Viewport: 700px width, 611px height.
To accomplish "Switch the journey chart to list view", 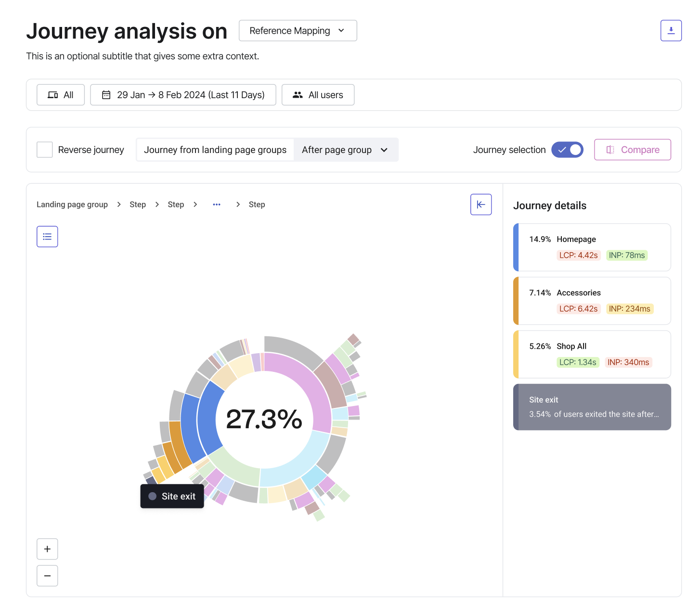I will (x=47, y=236).
